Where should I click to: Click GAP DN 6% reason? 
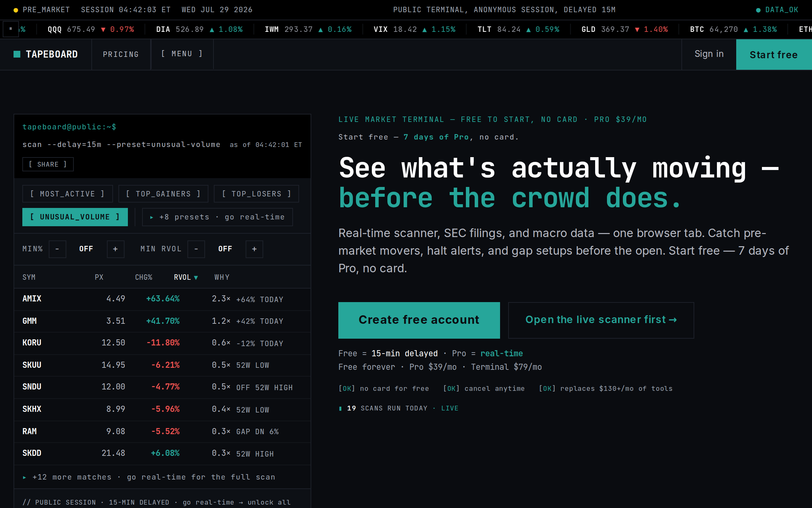[257, 432]
